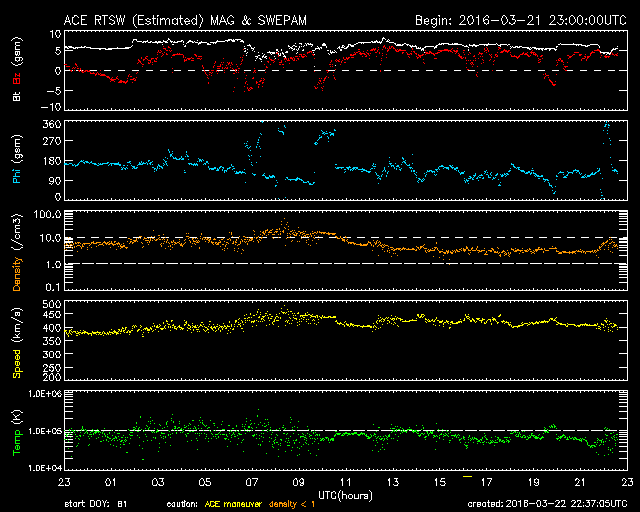Click the orange 'density < 1' legend entry

pos(292,504)
